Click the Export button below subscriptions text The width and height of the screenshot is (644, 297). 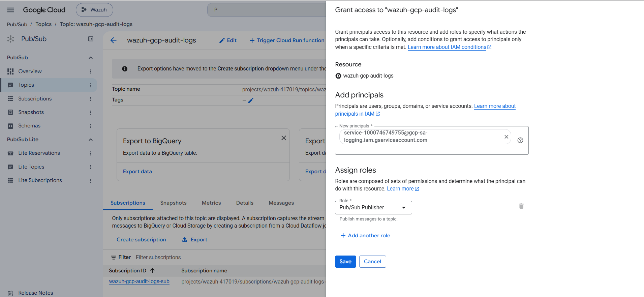195,240
